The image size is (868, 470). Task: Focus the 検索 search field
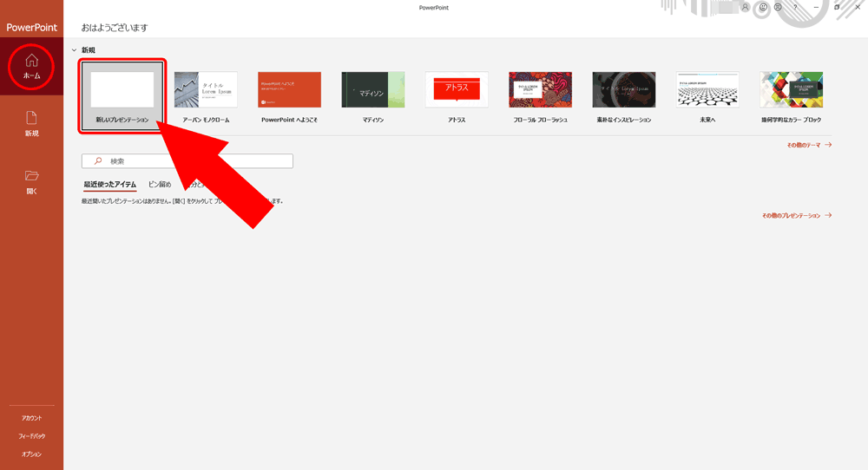point(187,161)
